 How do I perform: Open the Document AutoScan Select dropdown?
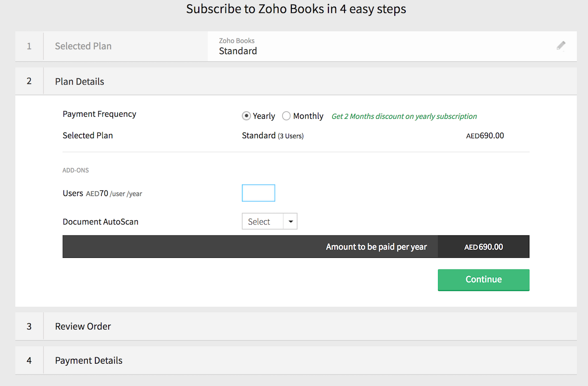pyautogui.click(x=262, y=222)
